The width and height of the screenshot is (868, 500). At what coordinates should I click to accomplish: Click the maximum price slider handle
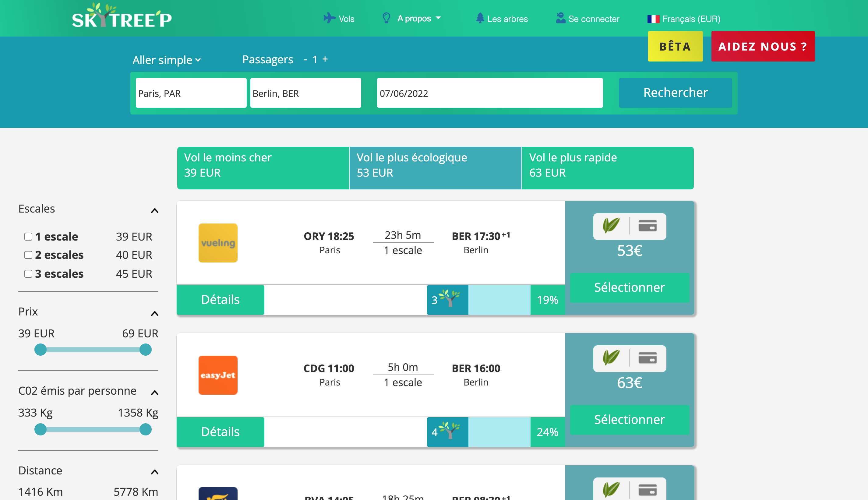146,350
